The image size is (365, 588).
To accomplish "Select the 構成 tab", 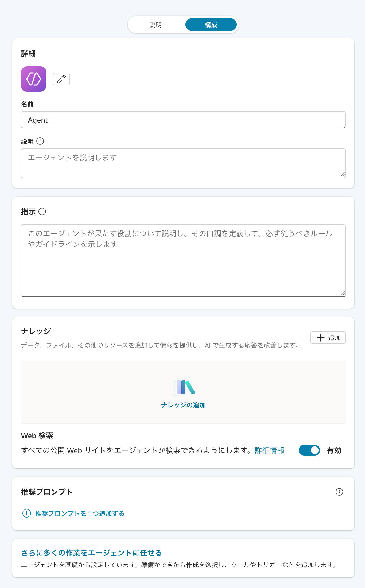I will tap(211, 25).
